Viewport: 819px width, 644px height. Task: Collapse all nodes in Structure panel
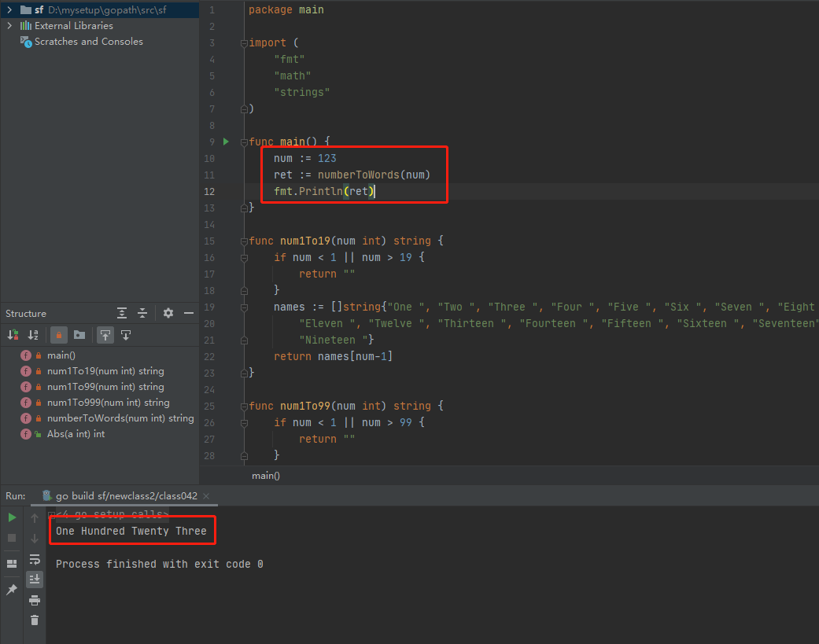[x=142, y=313]
